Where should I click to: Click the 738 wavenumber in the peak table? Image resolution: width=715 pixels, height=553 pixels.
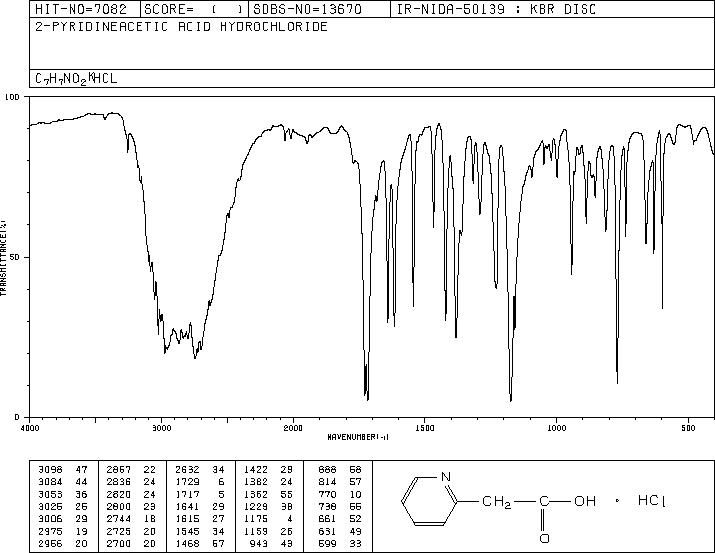pos(327,506)
